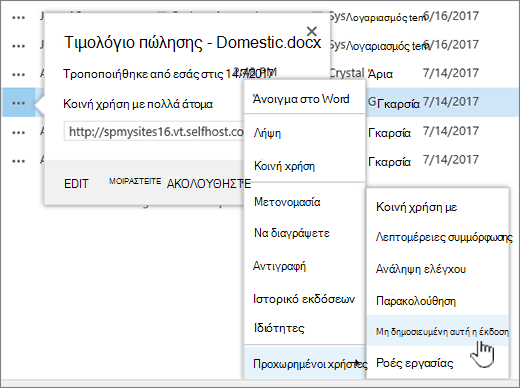This screenshot has height=388, width=520.
Task: Click EDIT in the callout footer
Action: pos(76,184)
